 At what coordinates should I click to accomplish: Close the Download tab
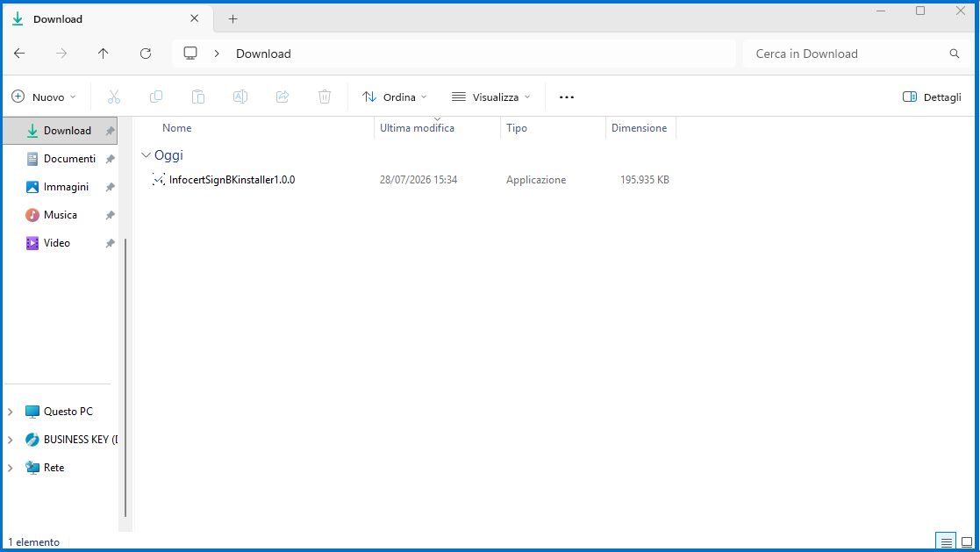click(195, 18)
